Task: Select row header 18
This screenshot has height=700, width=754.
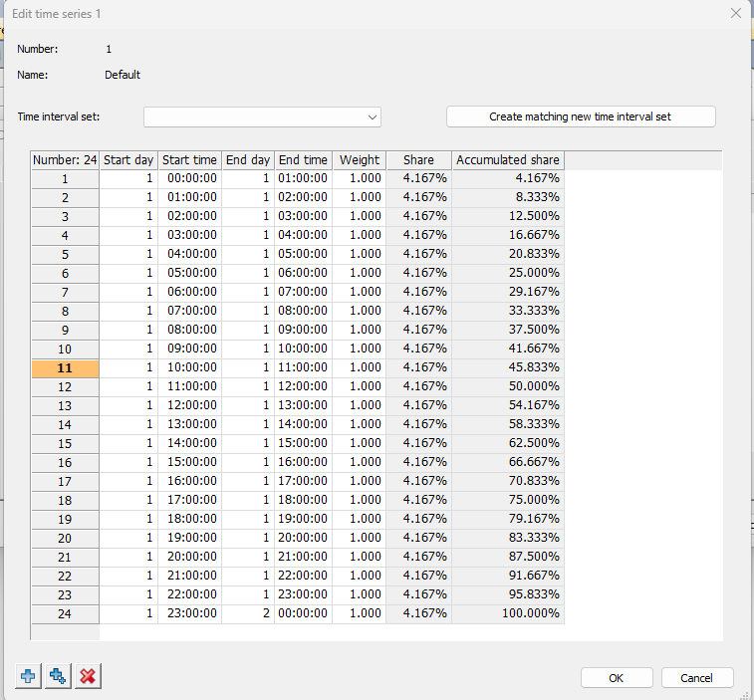Action: 65,501
